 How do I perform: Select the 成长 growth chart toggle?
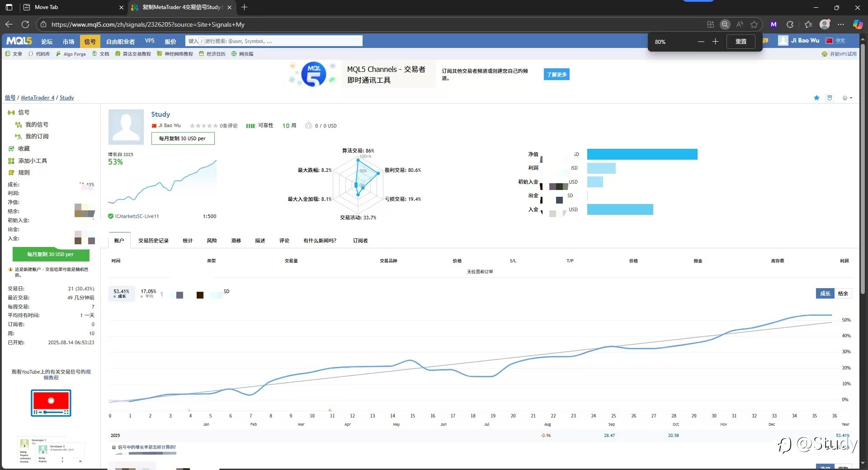coord(825,294)
